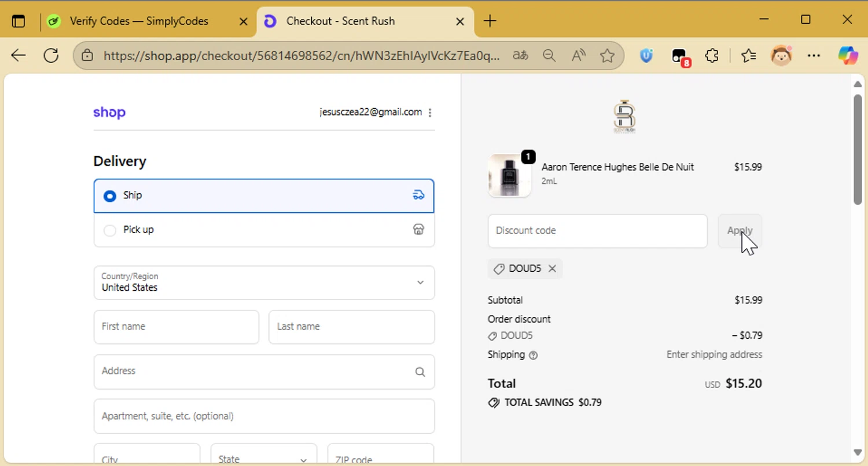
Task: Open the Favorites list icon
Action: pos(748,56)
